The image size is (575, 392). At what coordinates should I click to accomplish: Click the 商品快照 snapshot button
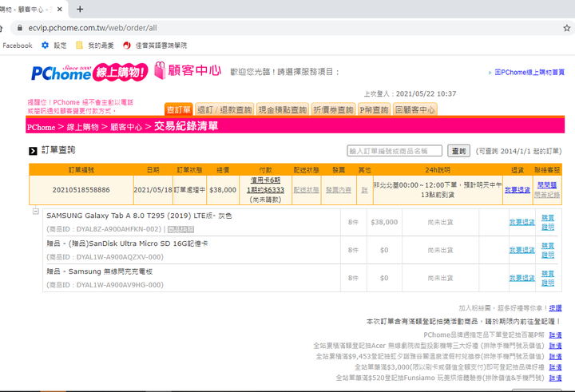coord(180,230)
